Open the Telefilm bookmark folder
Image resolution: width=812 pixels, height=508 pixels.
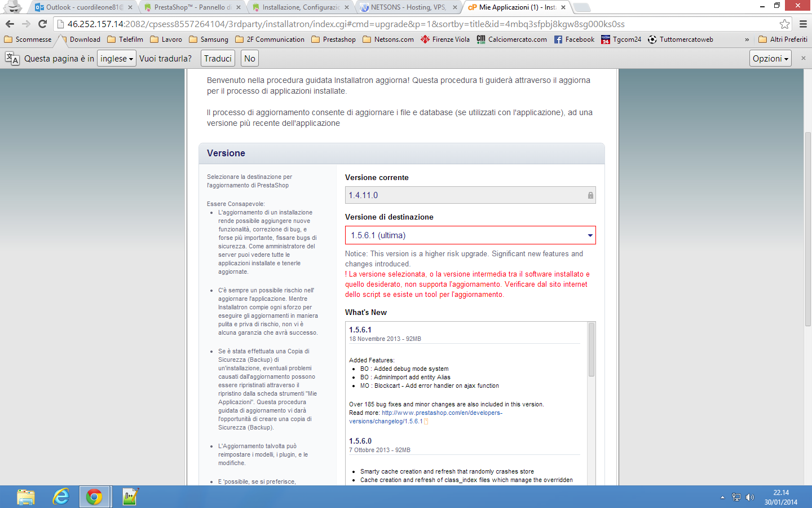(125, 40)
